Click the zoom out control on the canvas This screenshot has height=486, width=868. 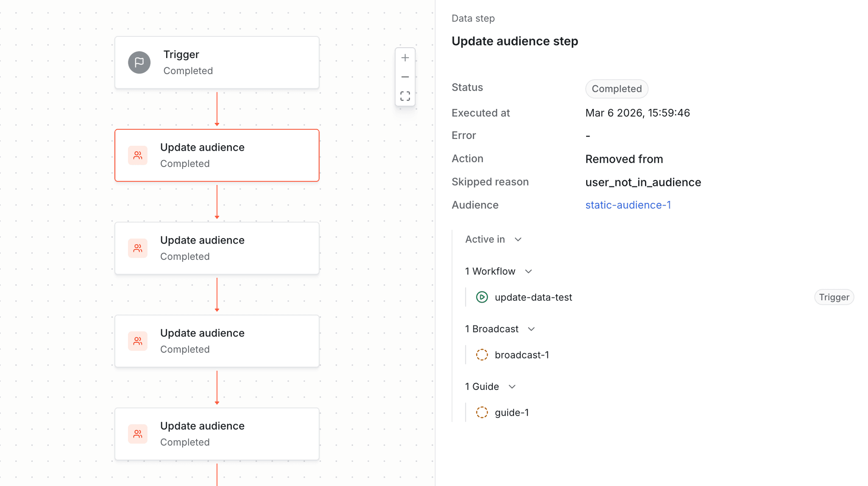[405, 77]
